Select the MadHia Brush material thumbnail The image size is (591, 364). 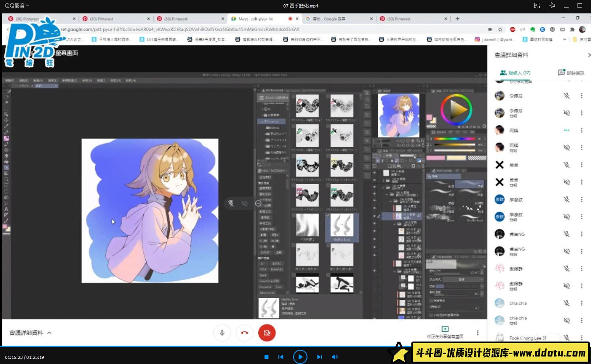[x=342, y=225]
